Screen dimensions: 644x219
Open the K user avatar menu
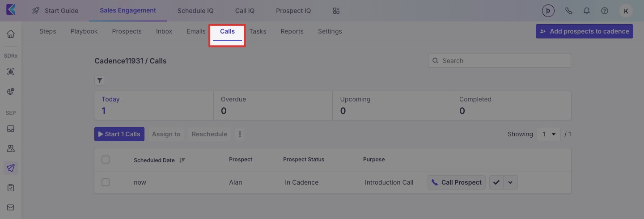pyautogui.click(x=625, y=11)
